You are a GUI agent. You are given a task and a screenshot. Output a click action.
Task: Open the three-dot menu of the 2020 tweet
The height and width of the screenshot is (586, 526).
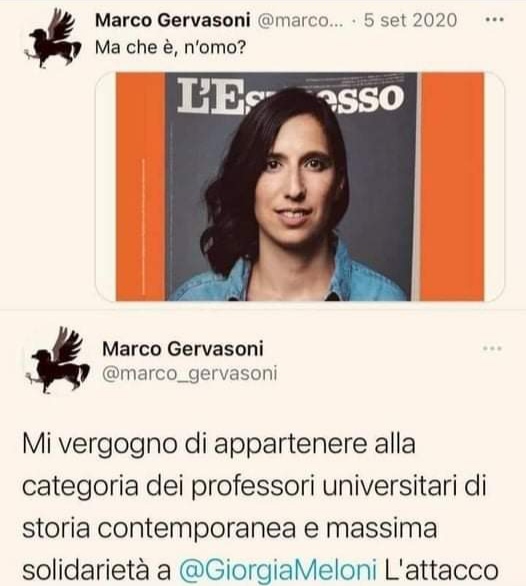click(494, 20)
